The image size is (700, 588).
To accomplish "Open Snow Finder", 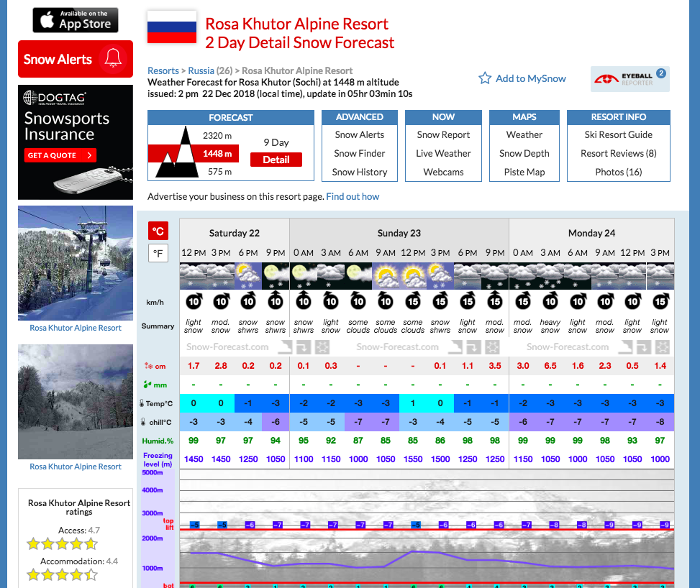I will click(360, 153).
